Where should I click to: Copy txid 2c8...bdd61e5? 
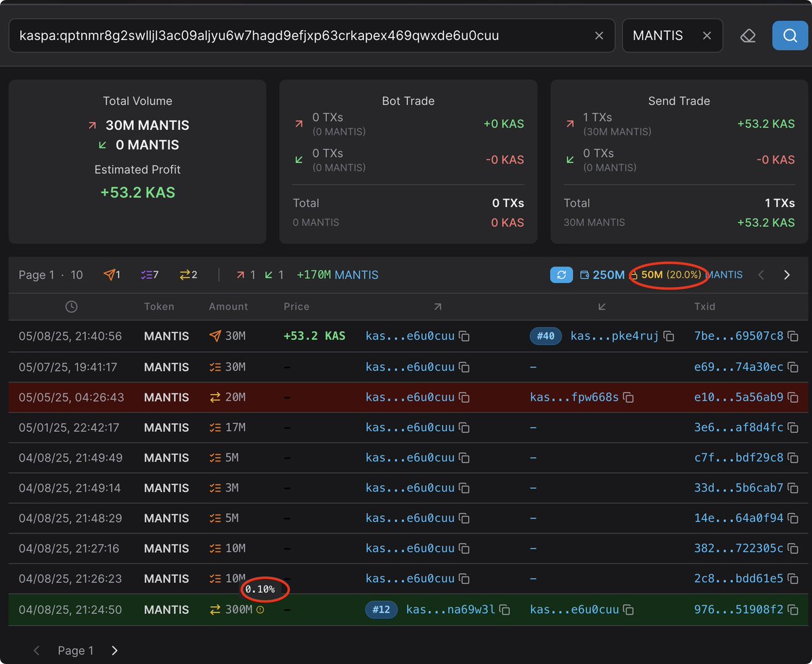click(793, 579)
